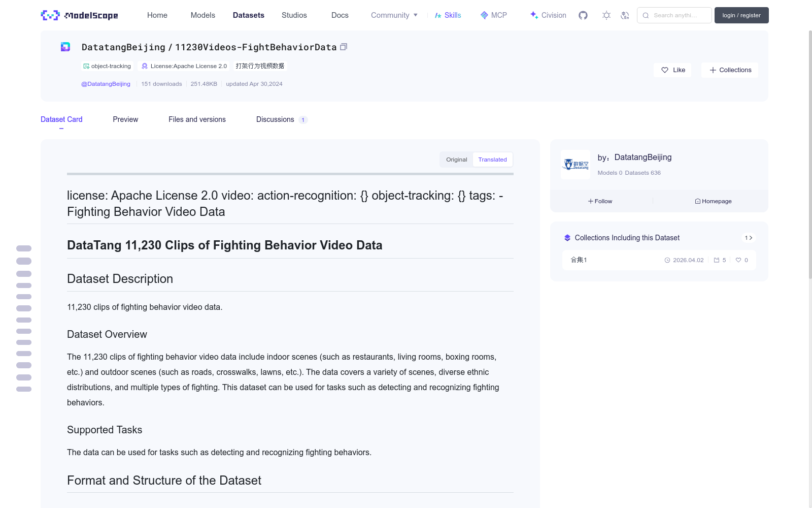Viewport: 812px width, 508px height.
Task: Open the Studios nav item
Action: click(x=294, y=15)
